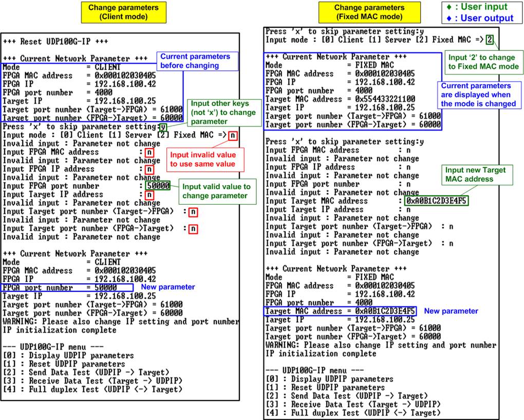Select 'Input FPGA IP address : n' in Fixed MAC console
The width and height of the screenshot is (524, 420).
pyautogui.click(x=338, y=167)
